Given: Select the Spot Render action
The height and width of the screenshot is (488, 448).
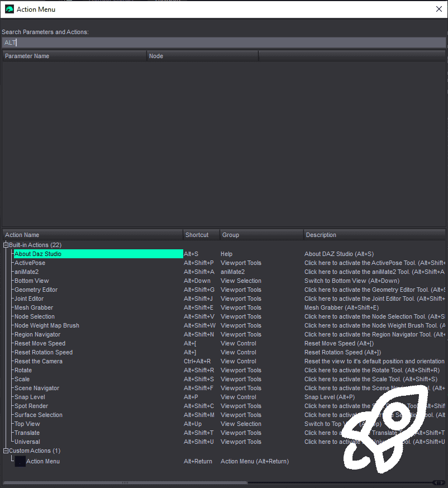Looking at the screenshot, I should tap(31, 406).
